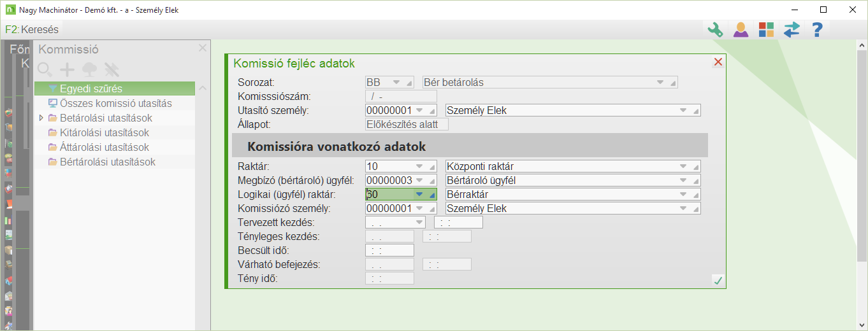Open Bértároló ügyfél name dropdown
Image resolution: width=868 pixels, height=331 pixels.
click(x=684, y=181)
